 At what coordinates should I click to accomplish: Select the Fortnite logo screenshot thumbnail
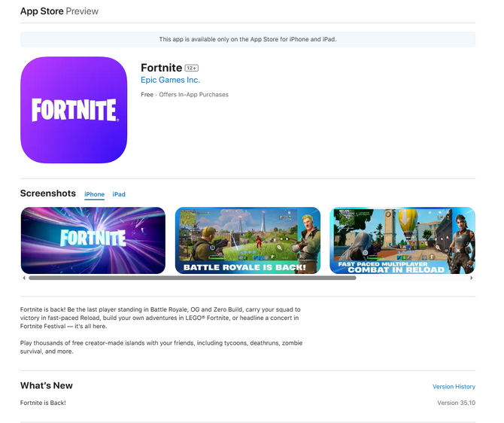(x=93, y=240)
